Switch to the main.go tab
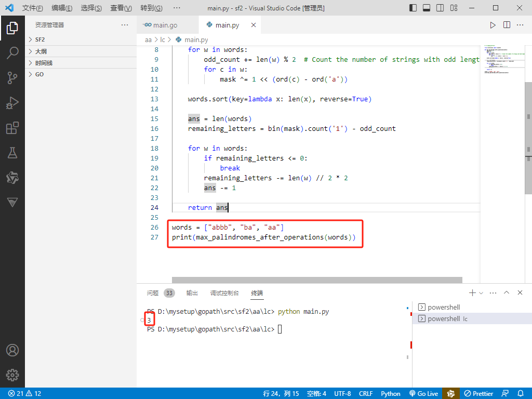This screenshot has width=532, height=399. [x=168, y=25]
